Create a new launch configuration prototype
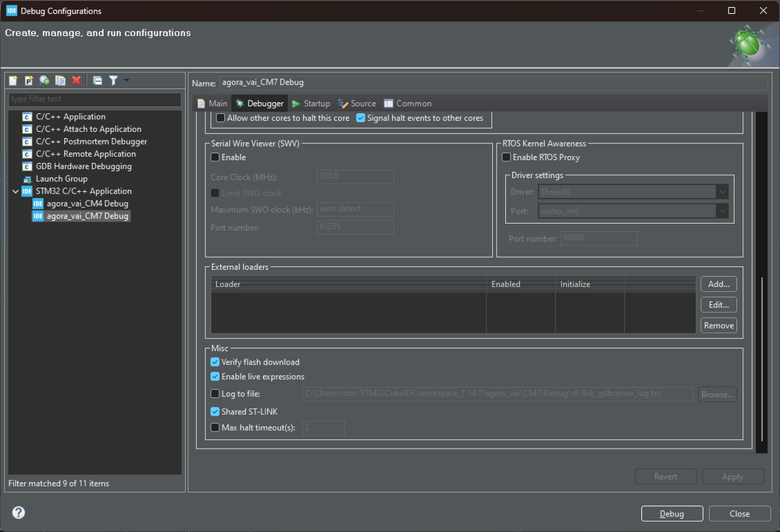The height and width of the screenshot is (532, 780). point(29,80)
